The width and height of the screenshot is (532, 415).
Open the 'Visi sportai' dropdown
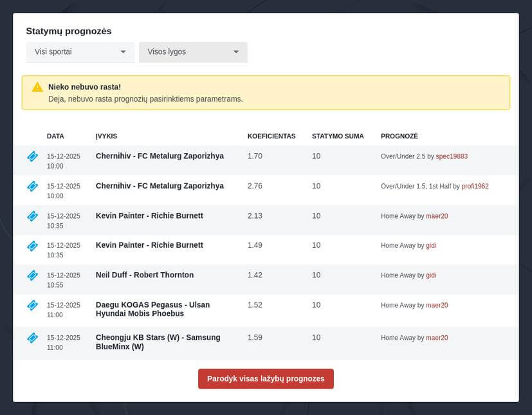tap(80, 52)
